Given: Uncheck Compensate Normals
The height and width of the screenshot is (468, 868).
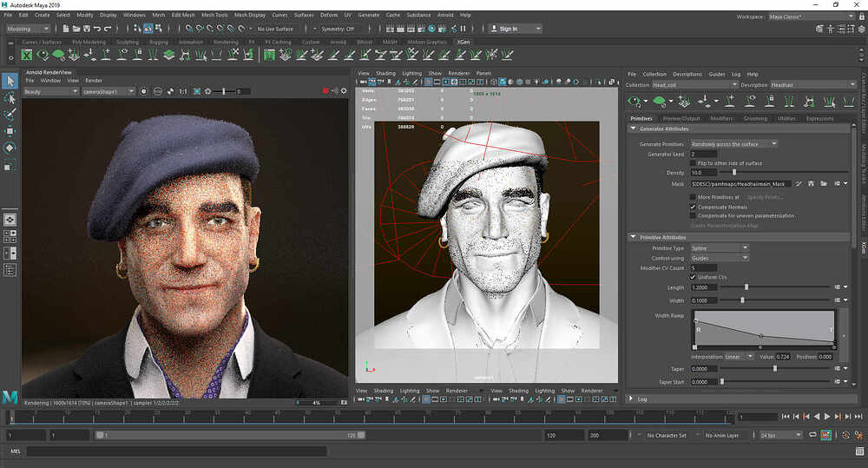Looking at the screenshot, I should [693, 207].
